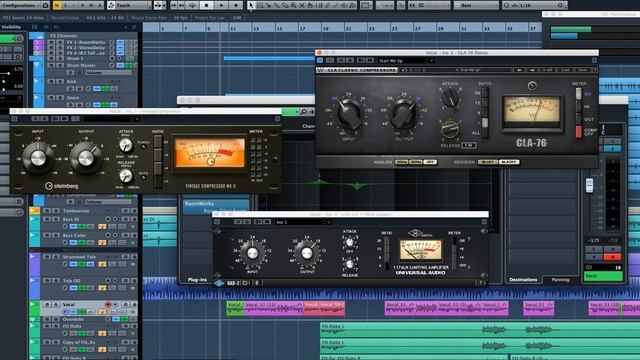Toggle the cycle loop button in transport
The height and width of the screenshot is (360, 640).
pos(192,5)
